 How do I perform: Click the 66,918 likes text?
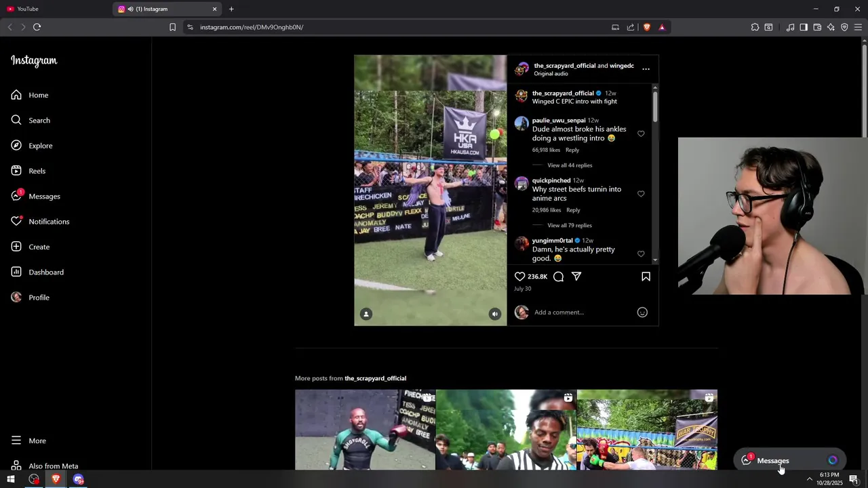[546, 150]
